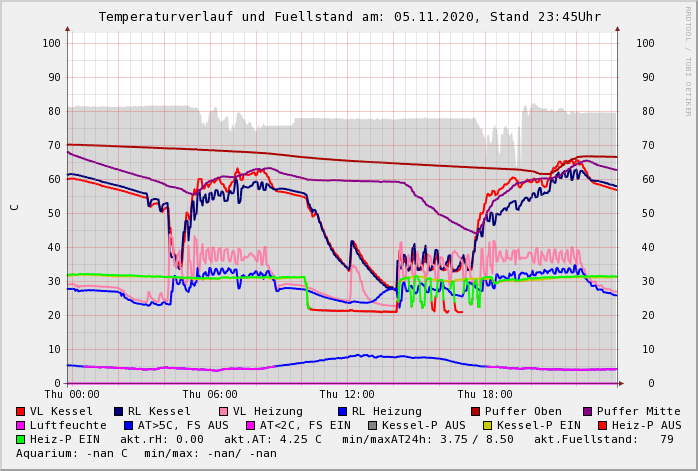
Task: Select the Thu 18:00 time axis label
Action: tap(484, 395)
